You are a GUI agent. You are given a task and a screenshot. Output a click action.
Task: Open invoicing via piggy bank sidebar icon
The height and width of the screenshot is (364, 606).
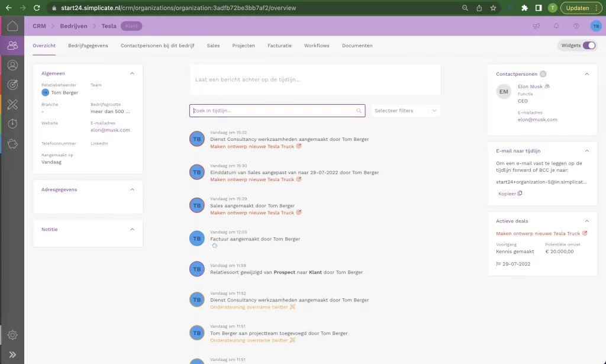12,143
